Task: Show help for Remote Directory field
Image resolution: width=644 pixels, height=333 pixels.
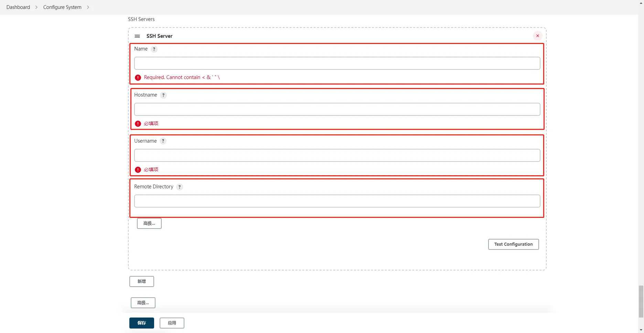Action: click(x=180, y=187)
